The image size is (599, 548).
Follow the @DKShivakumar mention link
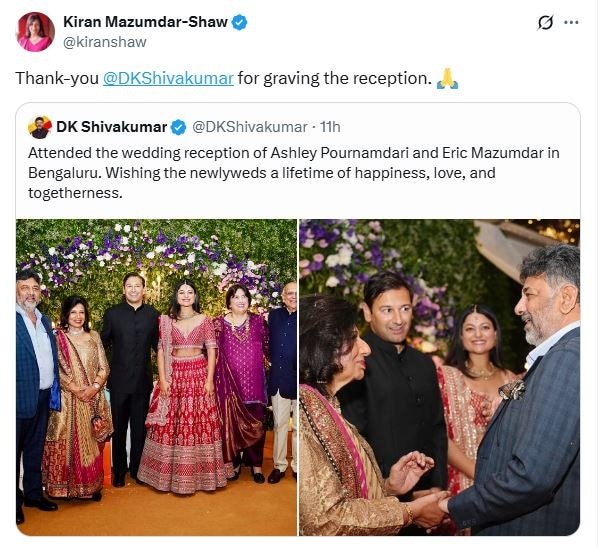coord(168,78)
